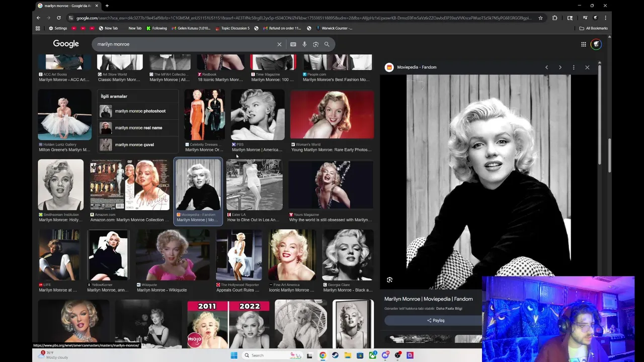Click the magnifier search submit icon

point(327,44)
